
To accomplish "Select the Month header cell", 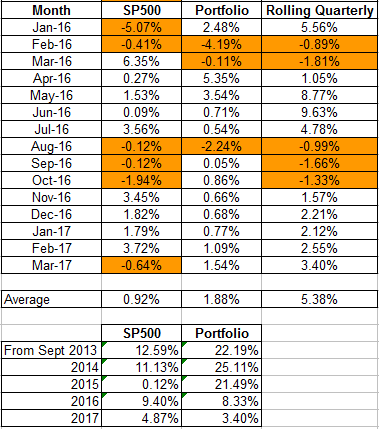I will coord(51,10).
